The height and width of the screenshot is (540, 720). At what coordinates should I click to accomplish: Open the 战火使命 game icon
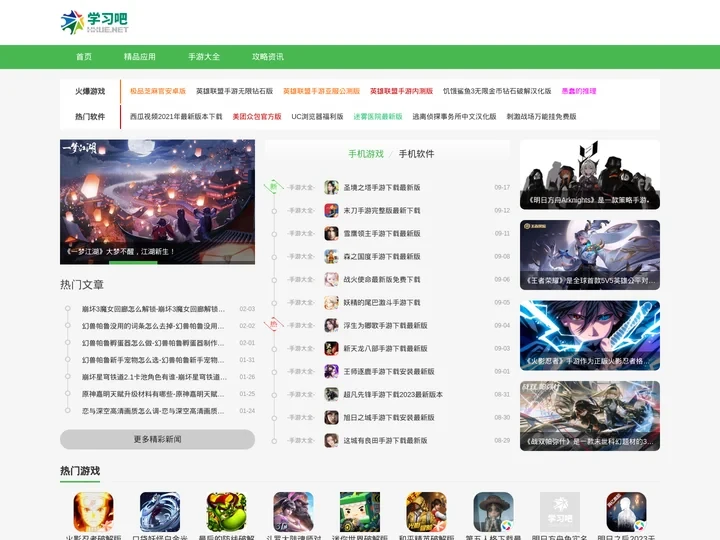pyautogui.click(x=331, y=279)
